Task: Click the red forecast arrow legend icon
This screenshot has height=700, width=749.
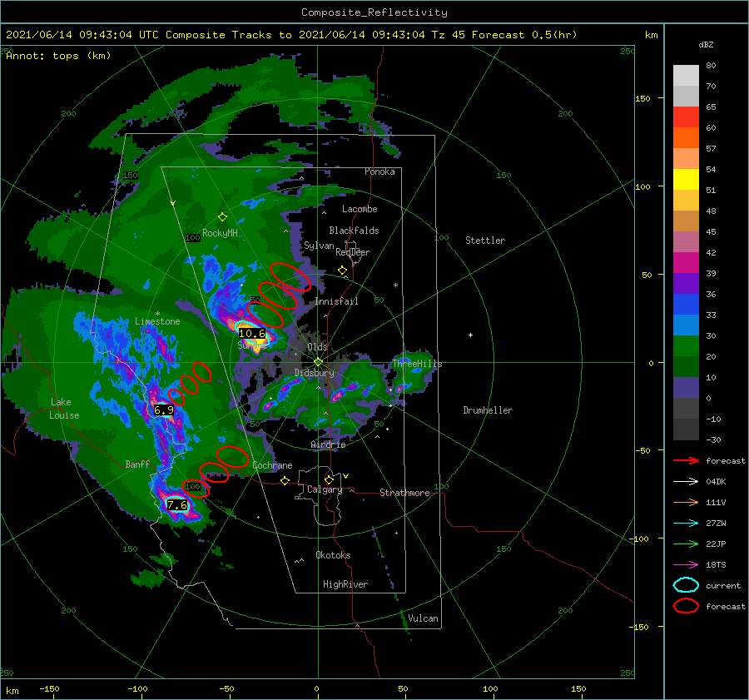Action: (x=686, y=460)
